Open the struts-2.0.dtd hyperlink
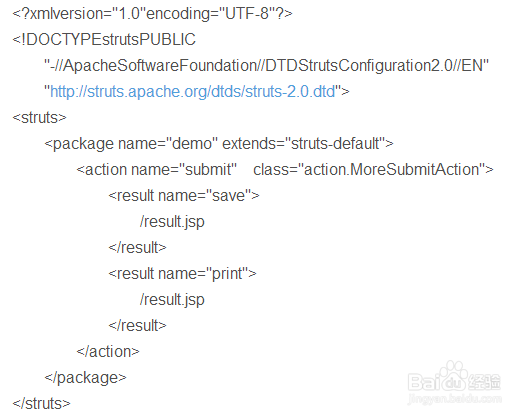 click(193, 92)
